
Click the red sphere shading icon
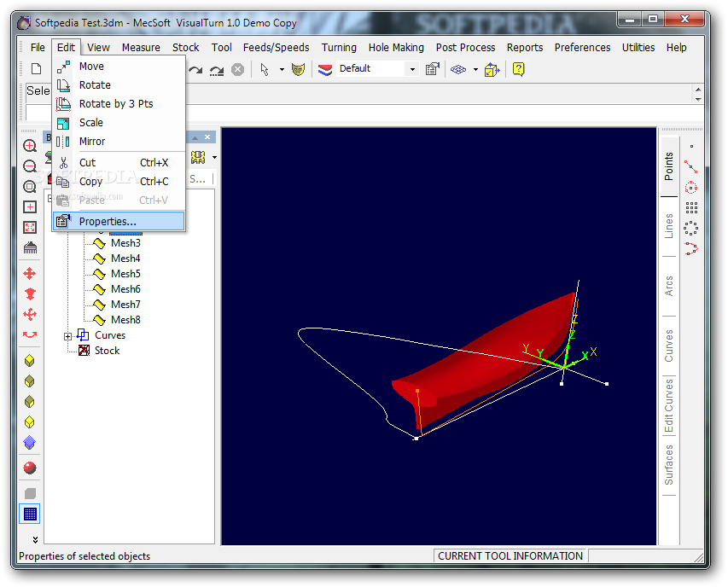(30, 468)
